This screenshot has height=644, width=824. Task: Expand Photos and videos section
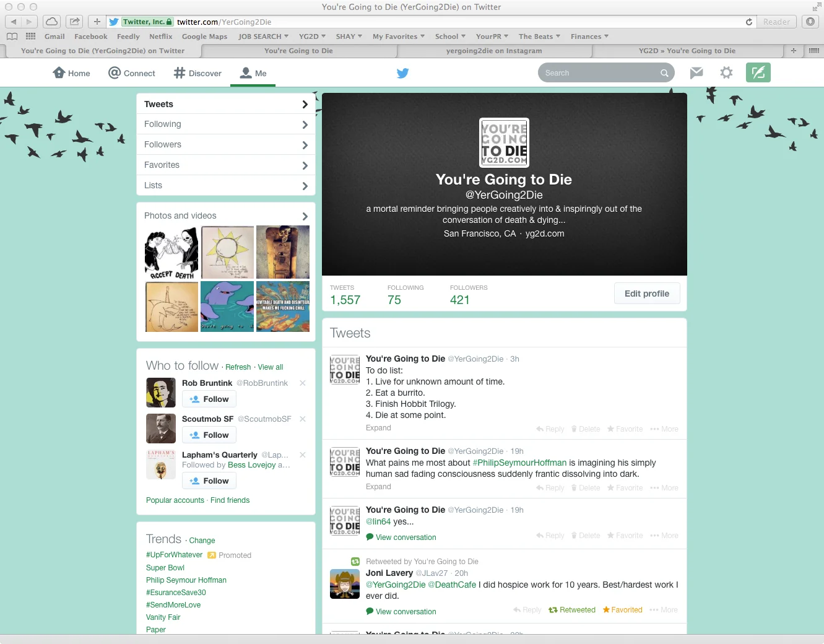(x=226, y=215)
